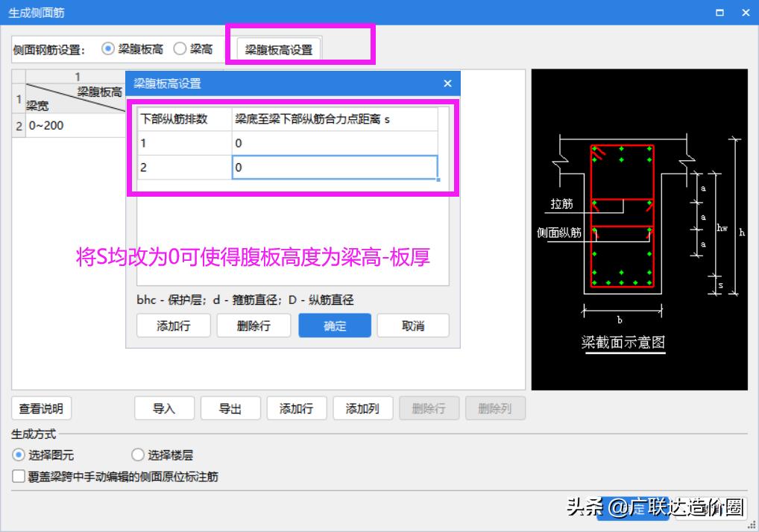
Task: Confirm with the 确定 button
Action: point(334,325)
